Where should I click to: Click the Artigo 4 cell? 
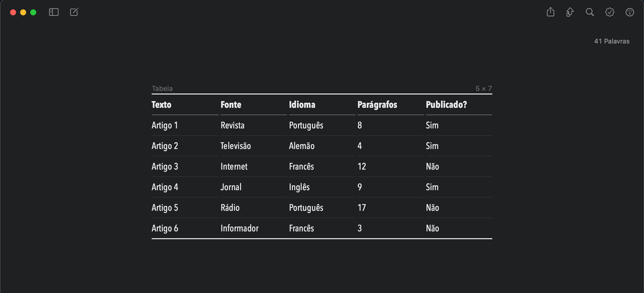165,187
